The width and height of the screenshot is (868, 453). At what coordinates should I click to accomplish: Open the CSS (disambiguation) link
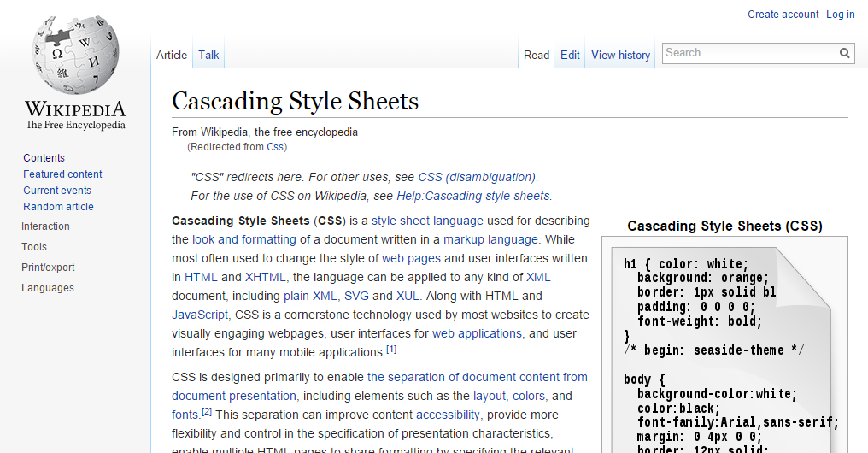478,177
